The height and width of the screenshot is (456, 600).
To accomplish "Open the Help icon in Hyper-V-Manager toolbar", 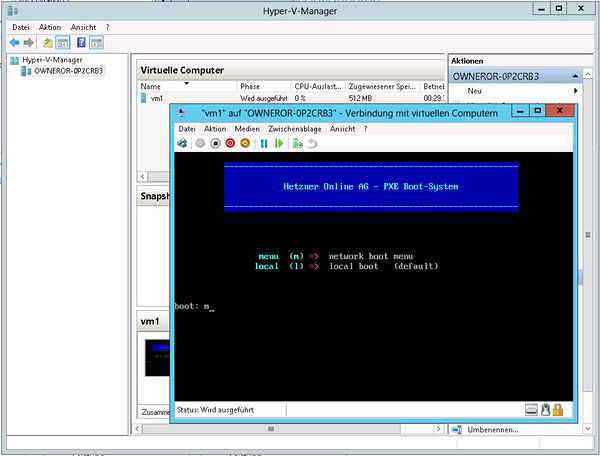I will [x=81, y=42].
